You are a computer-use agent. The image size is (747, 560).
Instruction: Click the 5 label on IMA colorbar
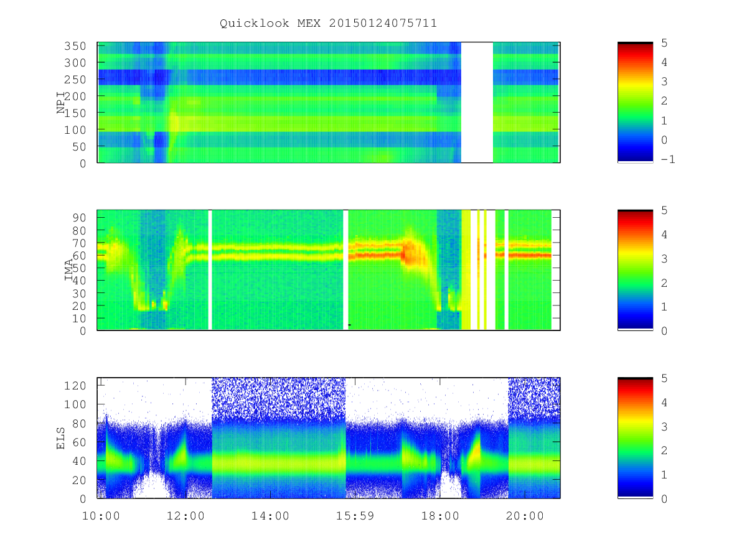pos(664,210)
